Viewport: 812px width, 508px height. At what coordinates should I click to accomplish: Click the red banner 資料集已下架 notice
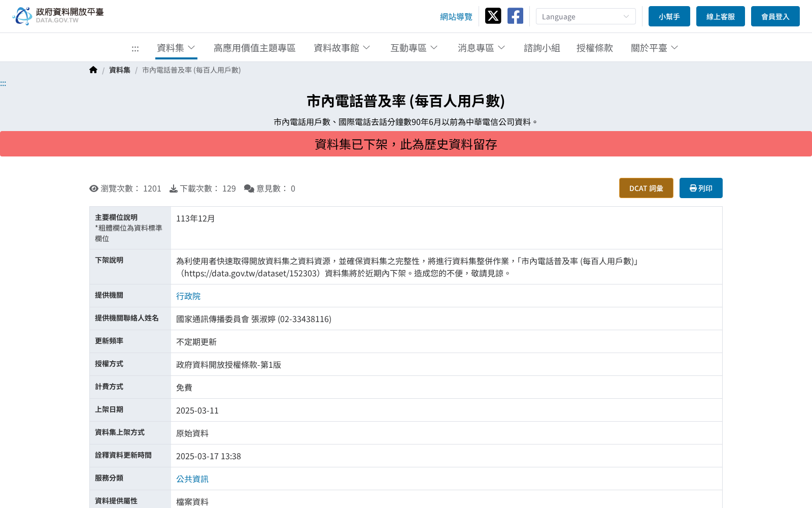pos(406,144)
